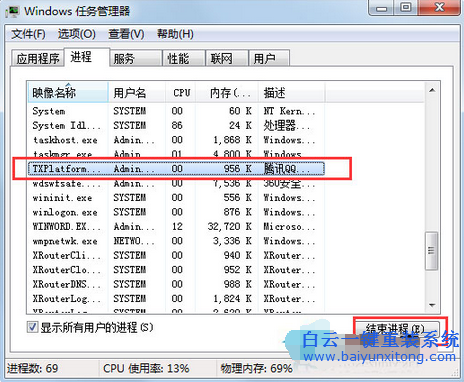Open the 查看(V) menu

click(x=126, y=34)
